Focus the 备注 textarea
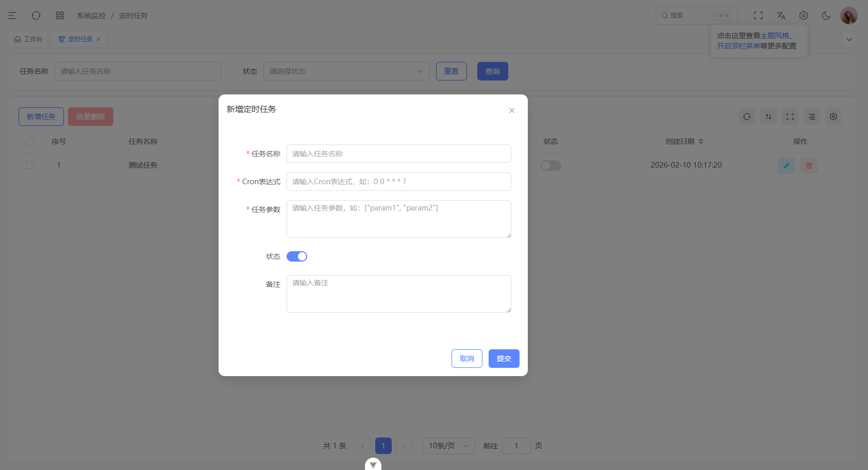868x470 pixels. [x=399, y=294]
